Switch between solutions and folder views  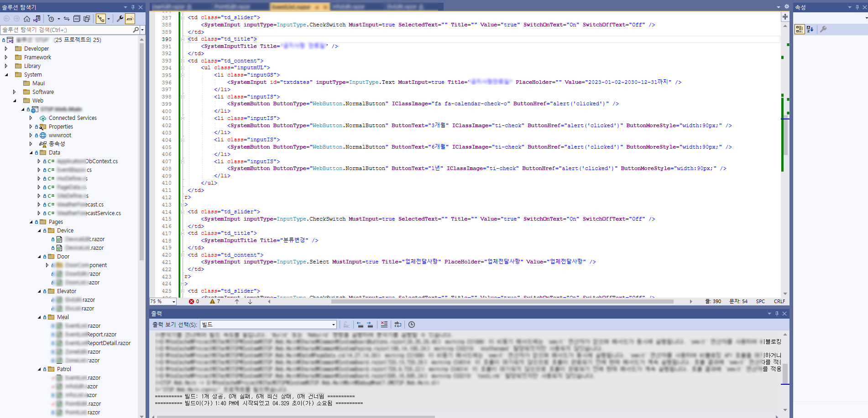(37, 19)
